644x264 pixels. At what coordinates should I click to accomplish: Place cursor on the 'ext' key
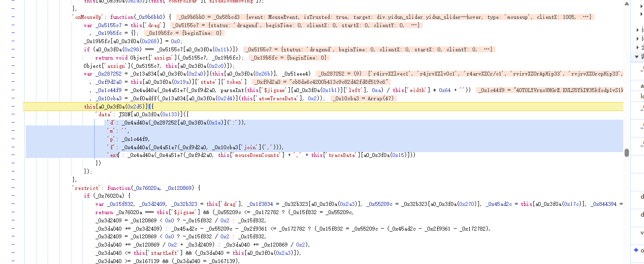pos(114,155)
